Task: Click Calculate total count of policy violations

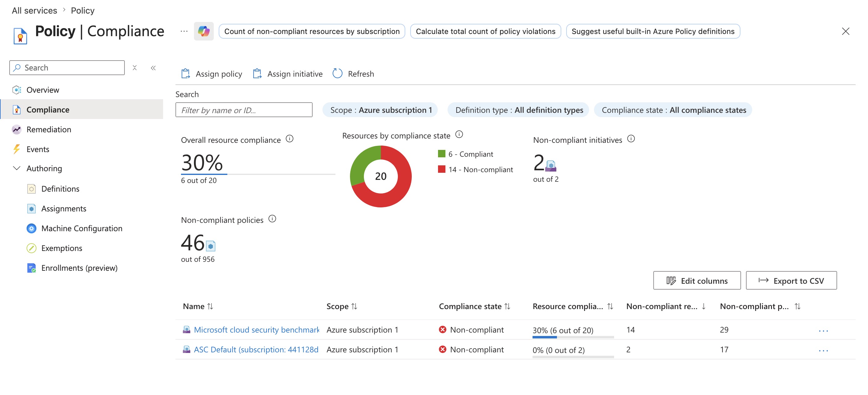Action: [x=485, y=31]
